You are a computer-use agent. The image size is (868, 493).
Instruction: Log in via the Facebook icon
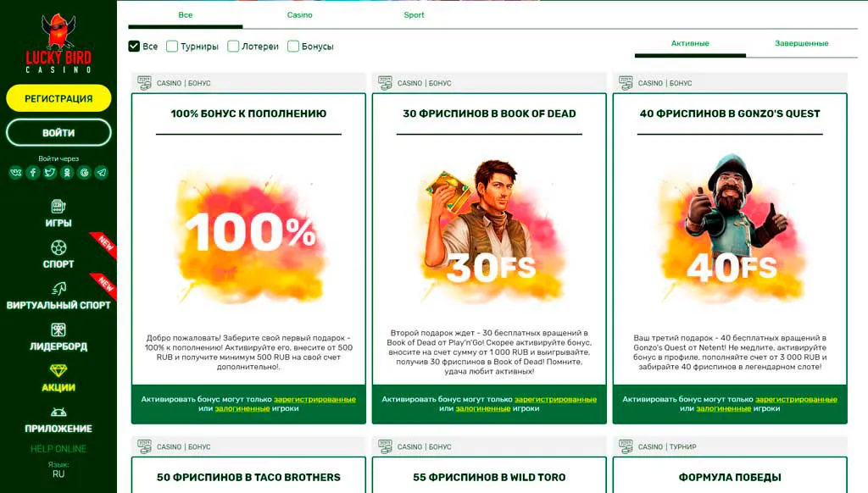(x=33, y=173)
